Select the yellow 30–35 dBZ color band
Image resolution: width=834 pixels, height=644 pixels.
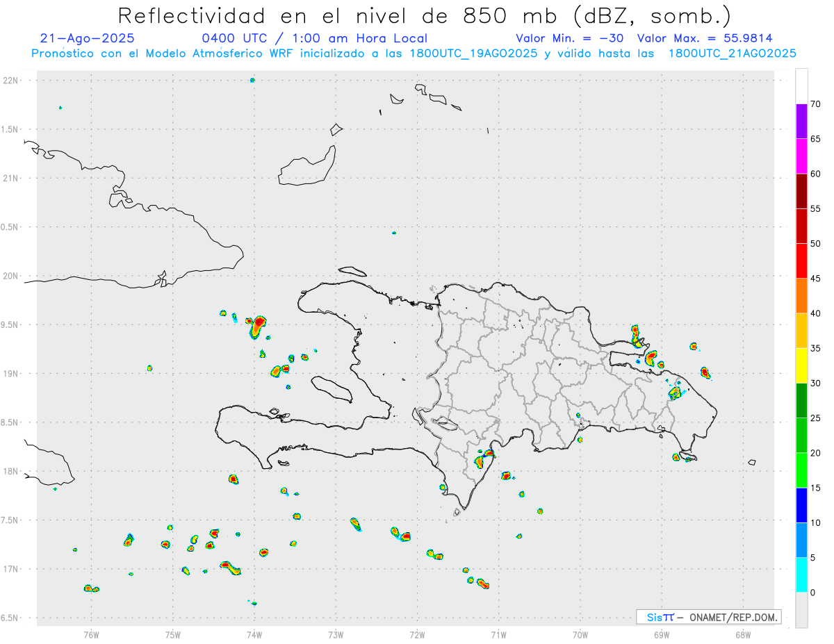(801, 365)
